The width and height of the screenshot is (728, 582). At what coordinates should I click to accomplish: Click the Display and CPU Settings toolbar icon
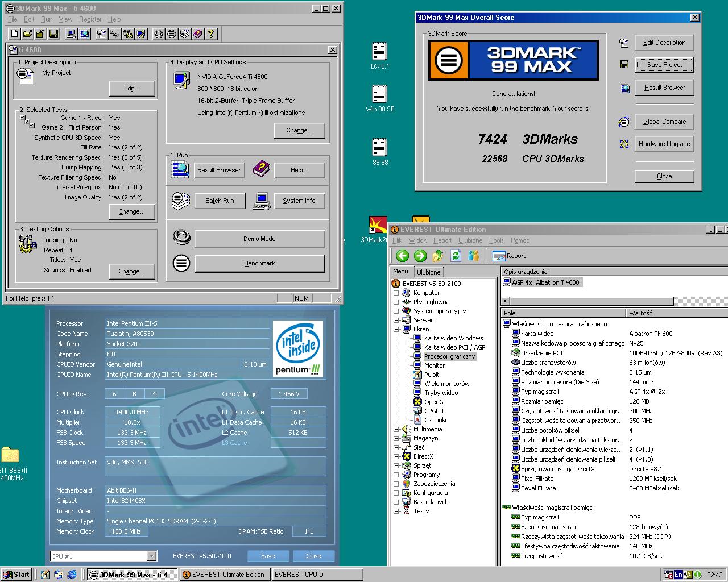141,34
